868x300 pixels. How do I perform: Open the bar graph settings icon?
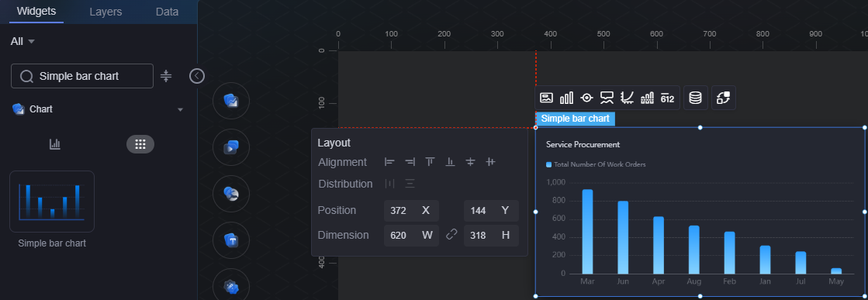coord(566,98)
